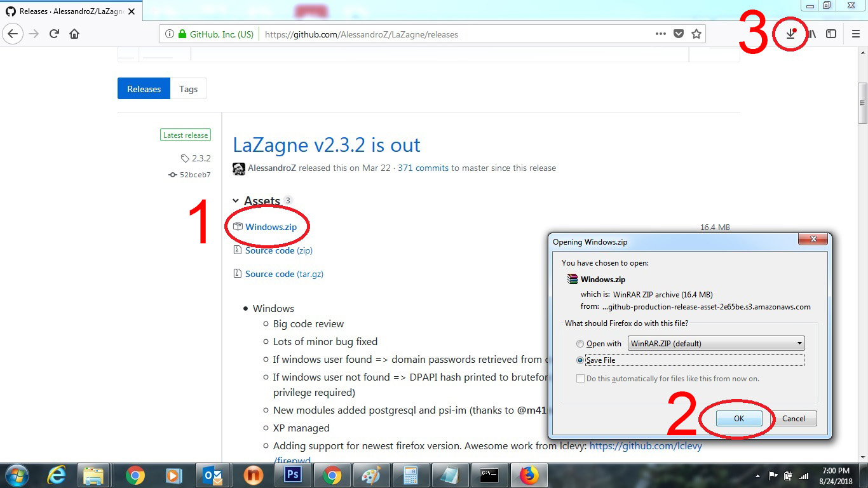
Task: Go to the Firefox home page
Action: coord(74,34)
